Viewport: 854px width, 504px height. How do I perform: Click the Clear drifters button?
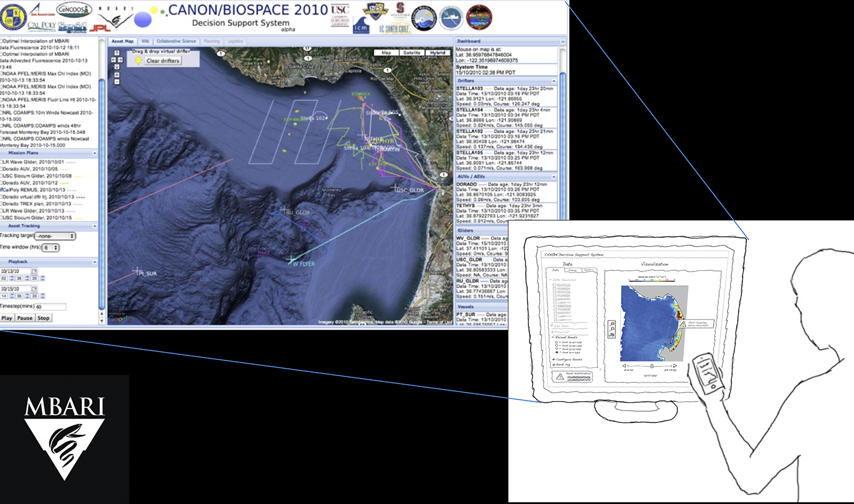163,61
